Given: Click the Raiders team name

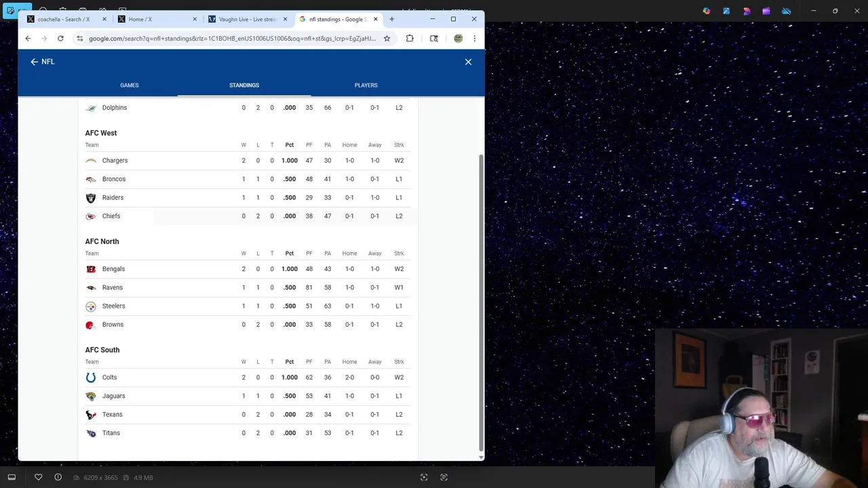Looking at the screenshot, I should 113,197.
